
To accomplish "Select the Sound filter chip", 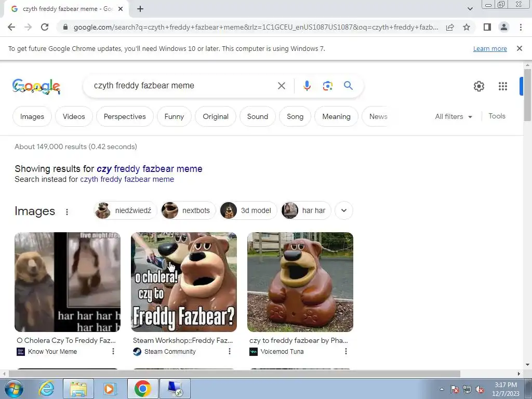I will [258, 116].
